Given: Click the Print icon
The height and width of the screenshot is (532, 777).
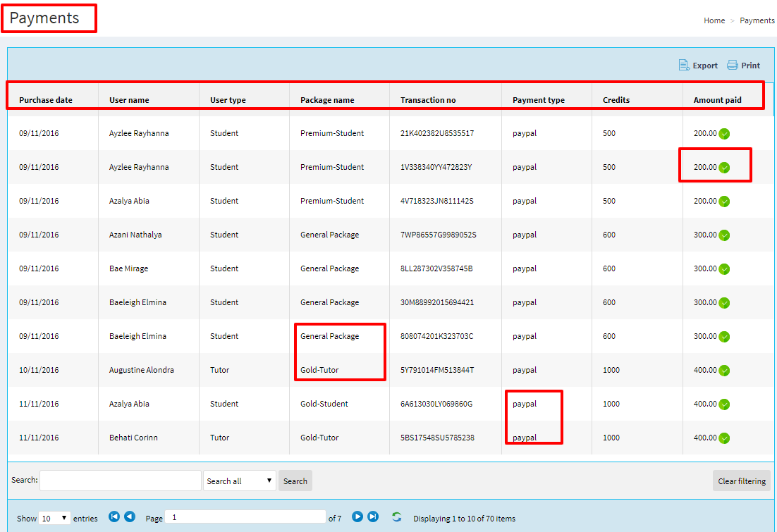Looking at the screenshot, I should pyautogui.click(x=733, y=66).
